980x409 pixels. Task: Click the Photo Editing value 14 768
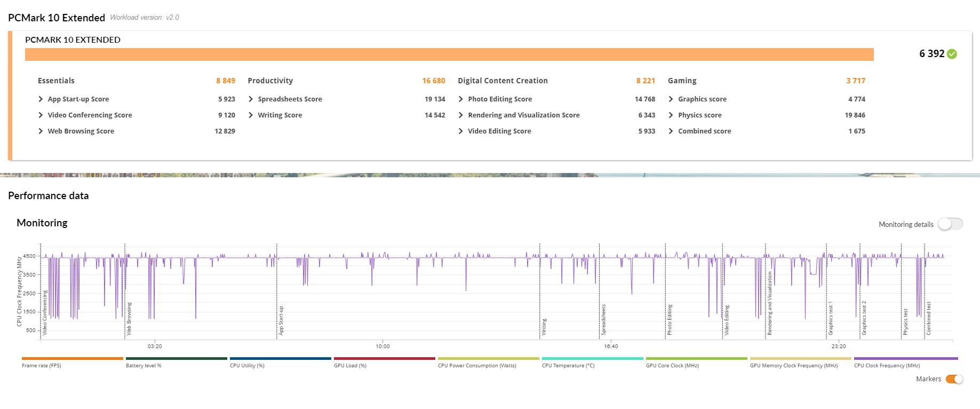(x=645, y=99)
